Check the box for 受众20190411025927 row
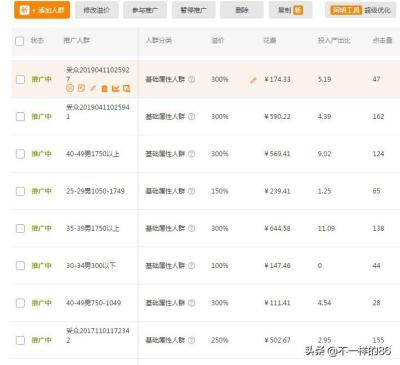Screen dimensions: 400x365 tap(20, 79)
